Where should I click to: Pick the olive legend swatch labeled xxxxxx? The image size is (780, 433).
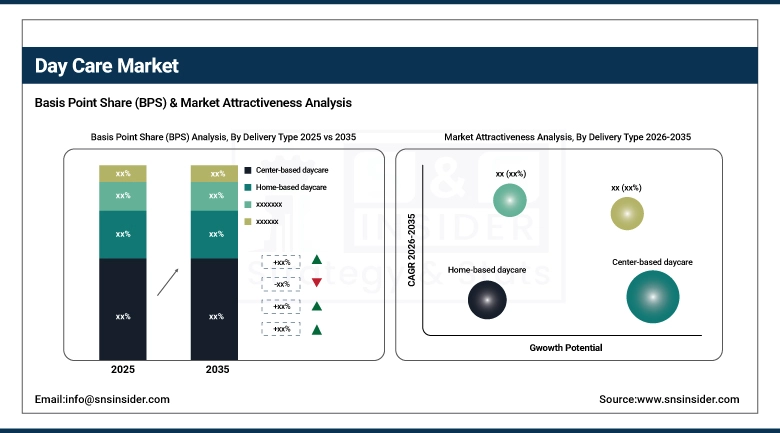[x=248, y=220]
